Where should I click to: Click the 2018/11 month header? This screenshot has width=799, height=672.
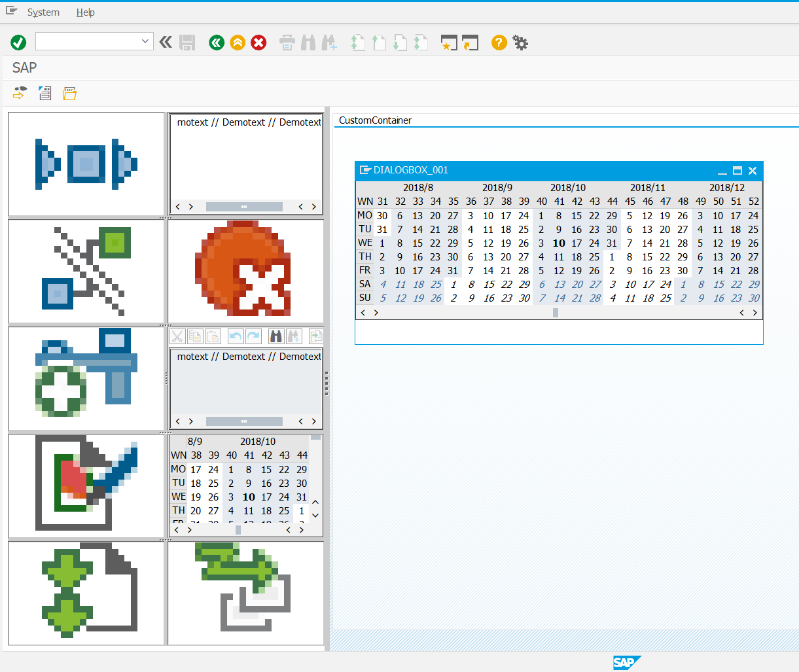tap(648, 187)
